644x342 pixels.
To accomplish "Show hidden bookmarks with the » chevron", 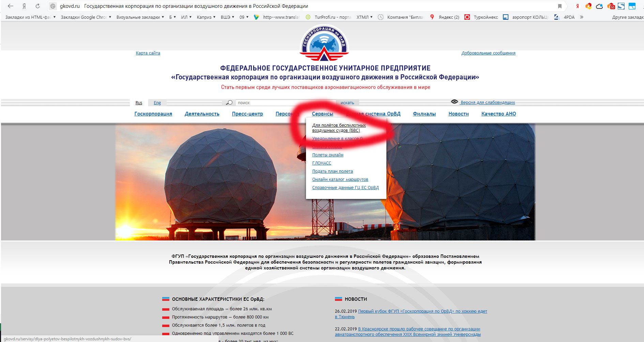I will (x=582, y=17).
